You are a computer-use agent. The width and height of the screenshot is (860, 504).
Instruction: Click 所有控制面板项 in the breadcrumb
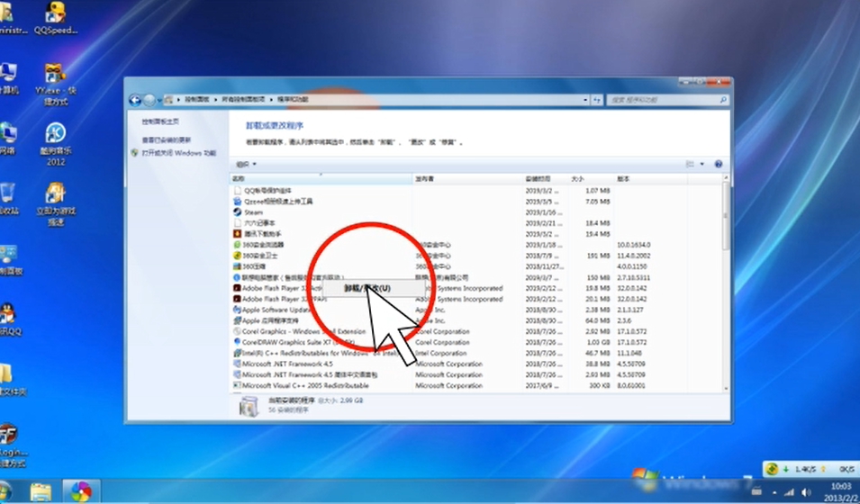coord(243,100)
